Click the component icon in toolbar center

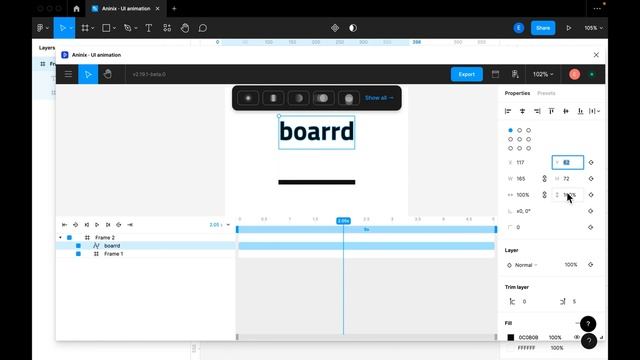click(335, 28)
